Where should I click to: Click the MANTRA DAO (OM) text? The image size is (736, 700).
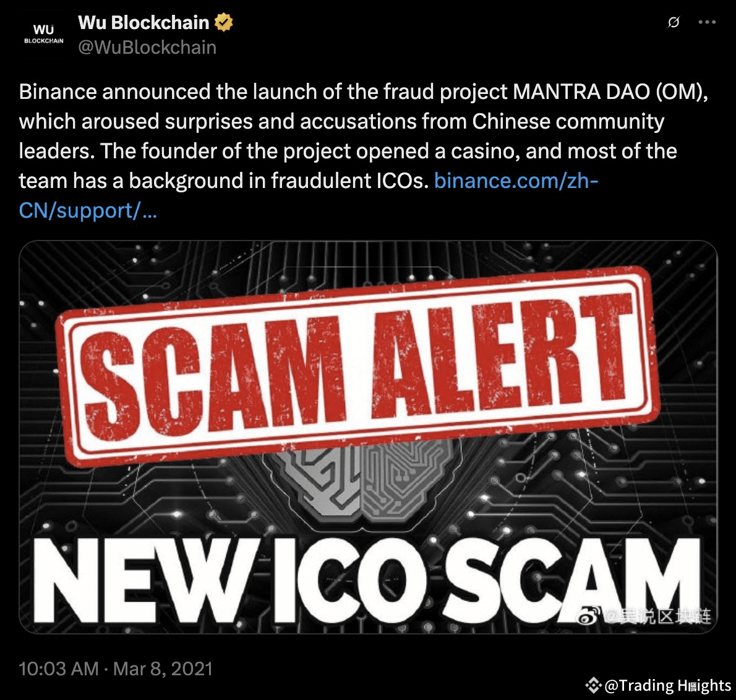[610, 92]
